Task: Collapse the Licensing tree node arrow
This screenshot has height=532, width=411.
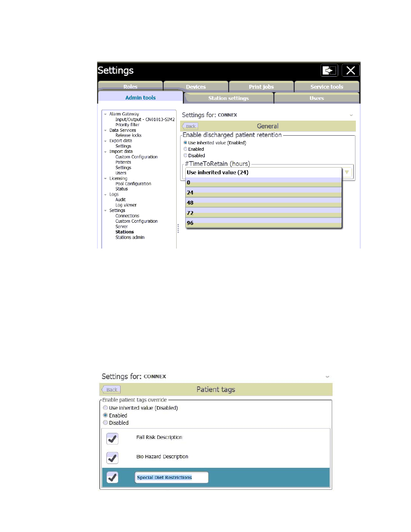Action: [x=105, y=178]
